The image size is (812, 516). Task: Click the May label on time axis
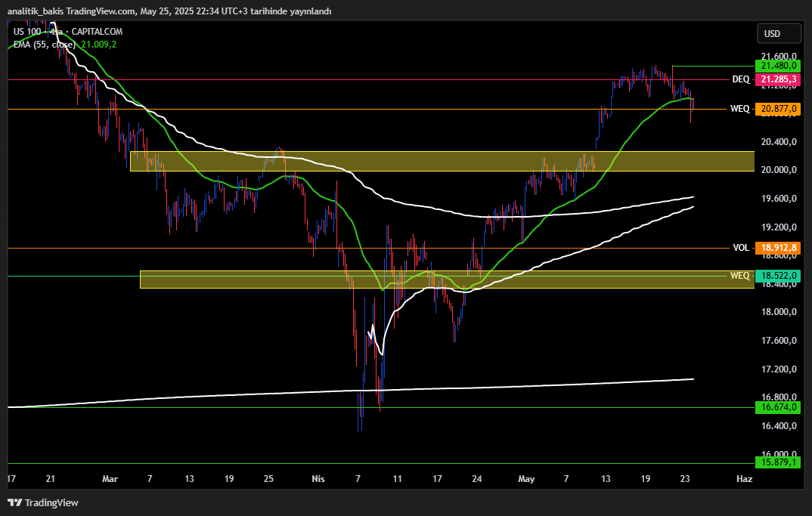[x=526, y=479]
